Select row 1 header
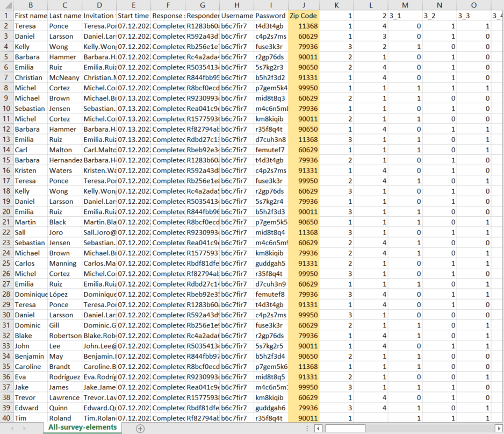Screen dimensions: 504x434 pos(6,16)
